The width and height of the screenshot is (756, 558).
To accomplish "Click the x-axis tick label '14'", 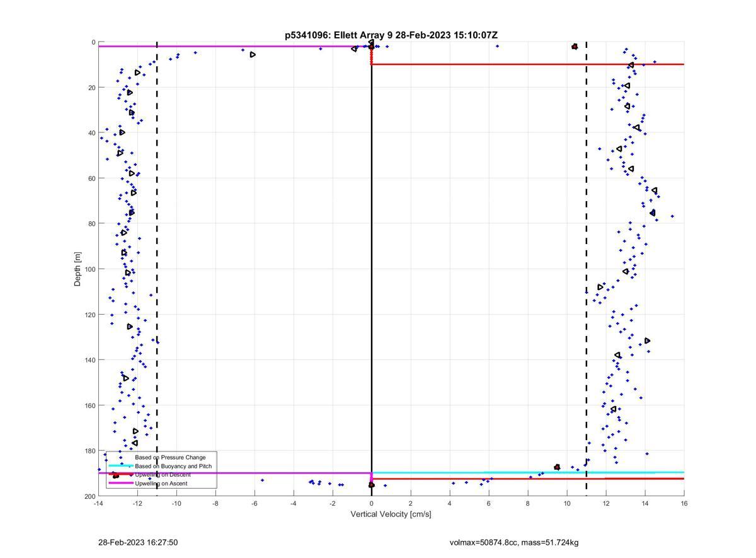I will (645, 503).
